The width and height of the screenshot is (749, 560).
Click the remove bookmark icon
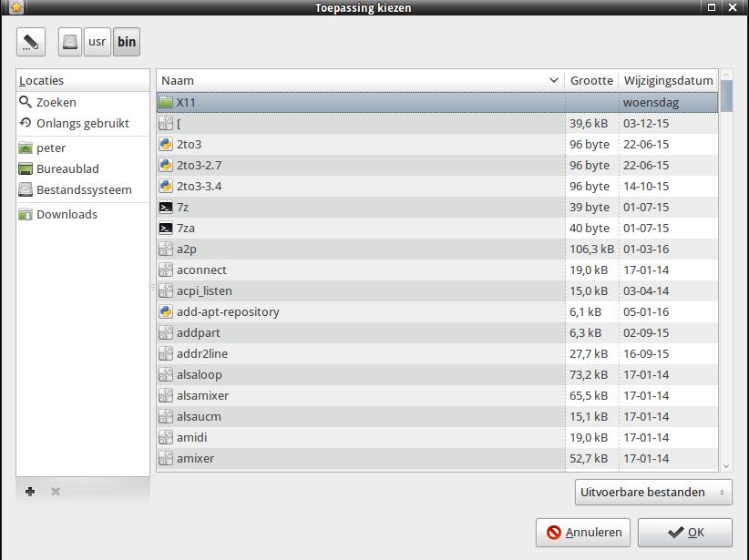click(56, 492)
